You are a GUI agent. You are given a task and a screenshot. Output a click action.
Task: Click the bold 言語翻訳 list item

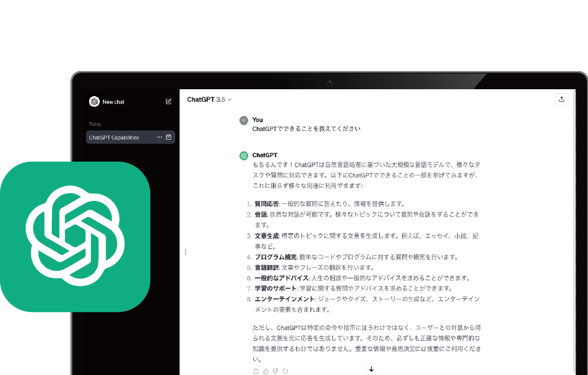(267, 268)
